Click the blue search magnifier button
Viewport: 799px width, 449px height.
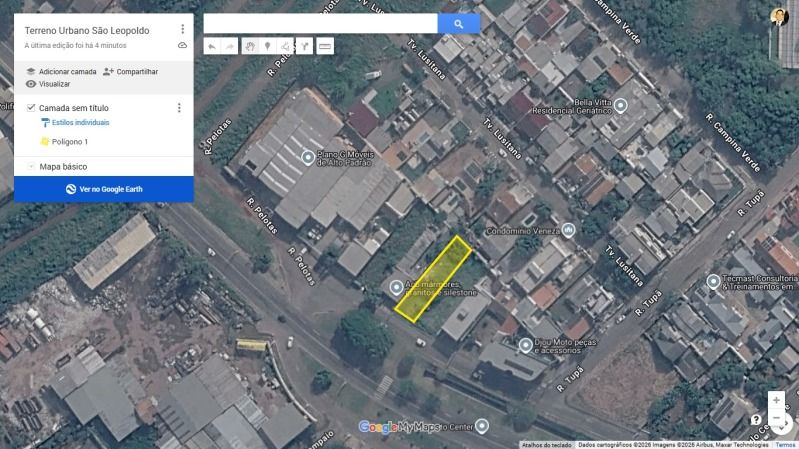[459, 23]
